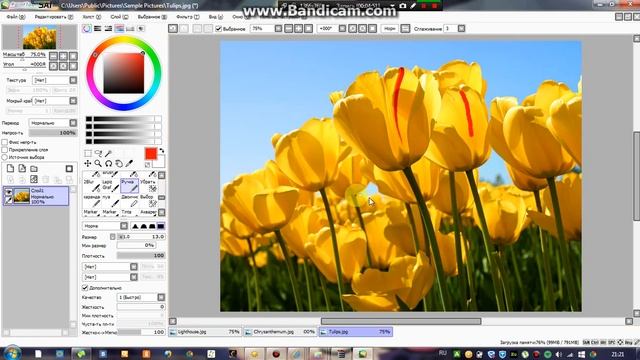This screenshot has height=360, width=640.
Task: Switch to the Chrysanthemum.jpg tab
Action: [x=280, y=332]
